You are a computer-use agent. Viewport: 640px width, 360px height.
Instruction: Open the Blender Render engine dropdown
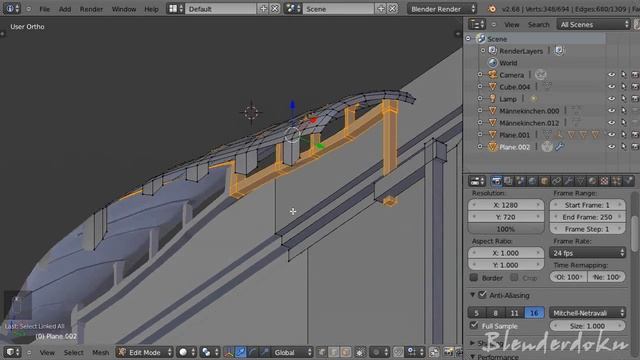[442, 9]
